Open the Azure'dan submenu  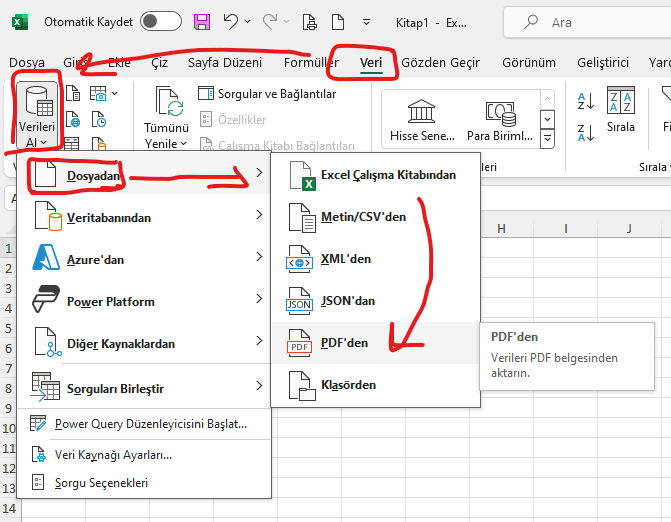click(144, 257)
